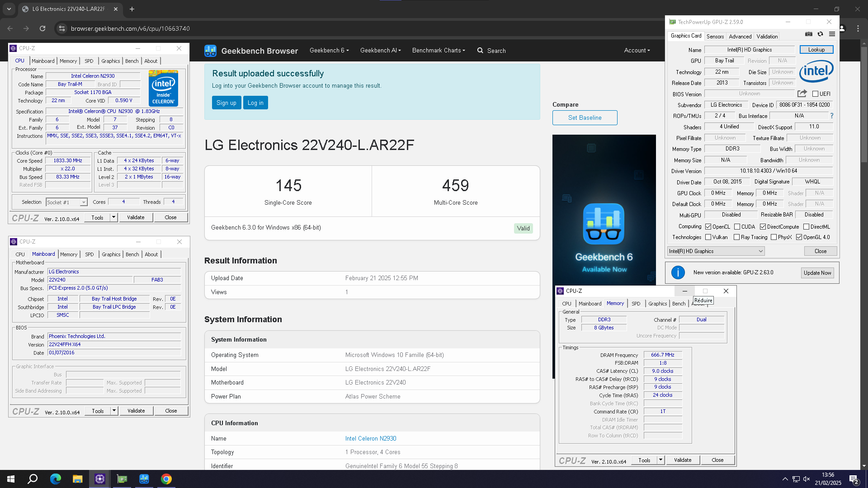Toggle OpenGL 4.0 checkbox
The height and width of the screenshot is (488, 868).
click(799, 237)
